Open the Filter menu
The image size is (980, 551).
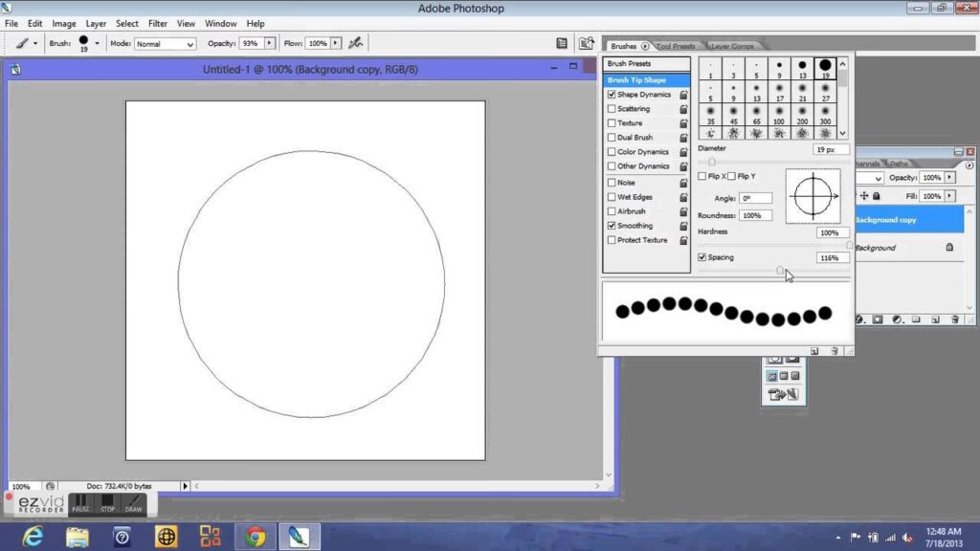(x=158, y=23)
